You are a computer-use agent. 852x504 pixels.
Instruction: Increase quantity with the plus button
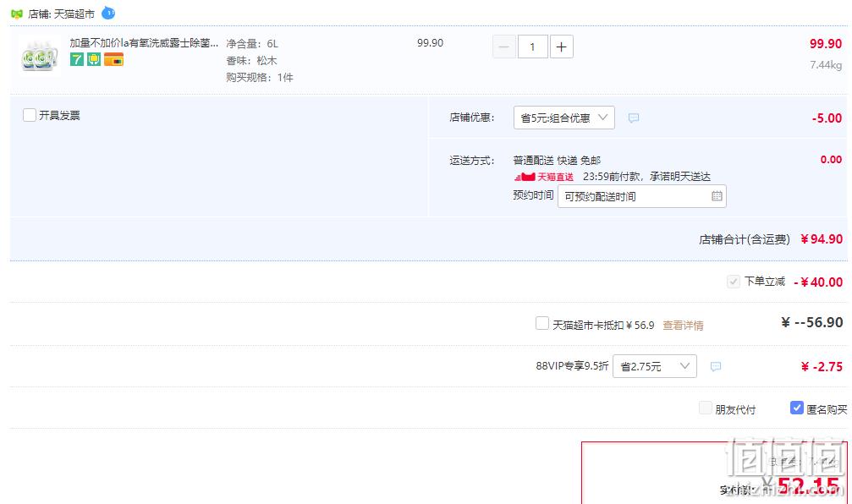tap(561, 47)
